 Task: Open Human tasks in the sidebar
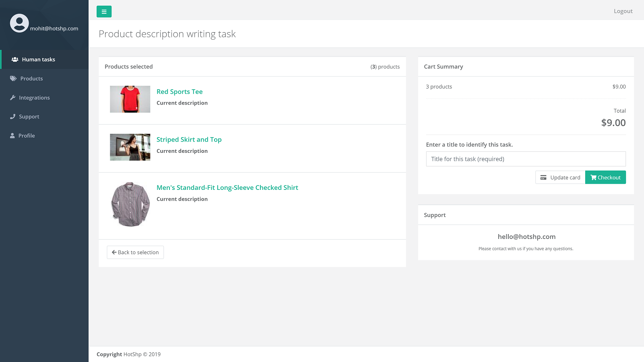coord(38,60)
